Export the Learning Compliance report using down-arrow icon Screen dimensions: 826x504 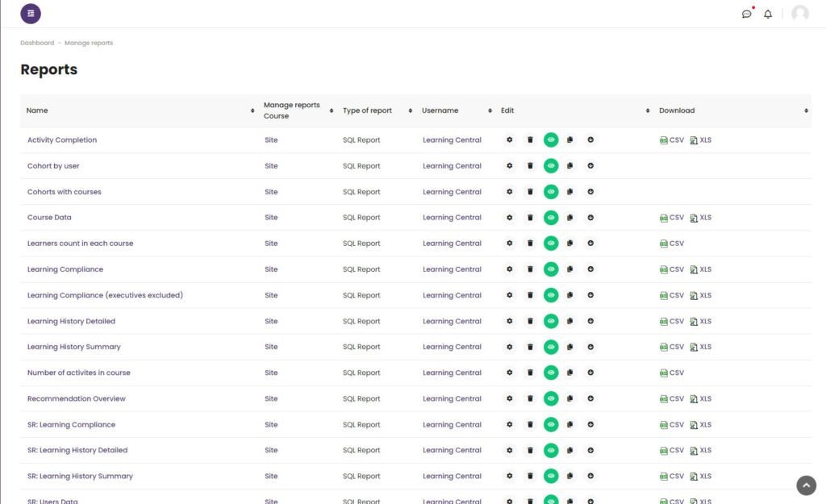coord(590,269)
